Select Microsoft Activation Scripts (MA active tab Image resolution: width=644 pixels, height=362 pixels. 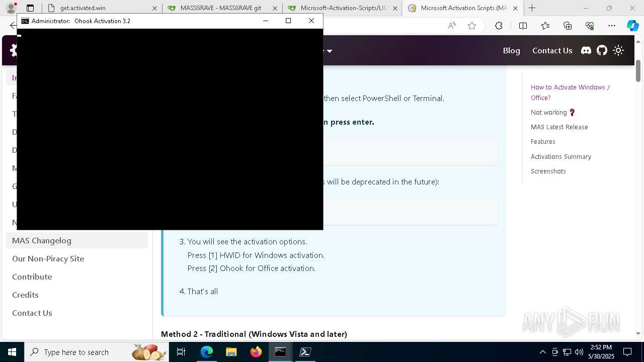click(x=462, y=8)
